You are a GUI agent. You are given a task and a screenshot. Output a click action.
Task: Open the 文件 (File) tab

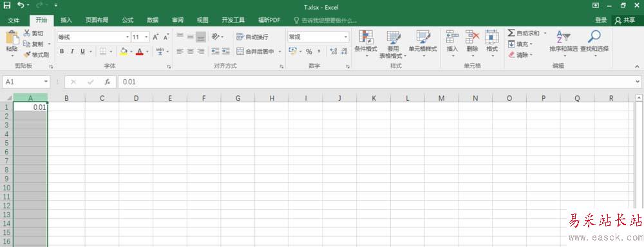14,20
